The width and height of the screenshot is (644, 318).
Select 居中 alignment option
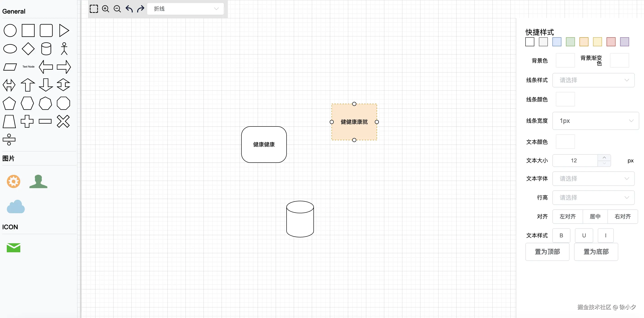(x=595, y=216)
